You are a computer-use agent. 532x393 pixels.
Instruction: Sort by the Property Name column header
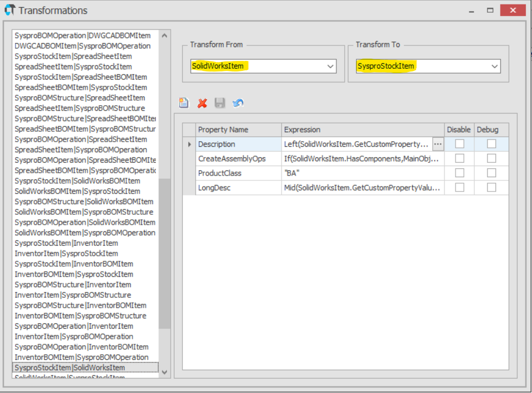tap(238, 130)
